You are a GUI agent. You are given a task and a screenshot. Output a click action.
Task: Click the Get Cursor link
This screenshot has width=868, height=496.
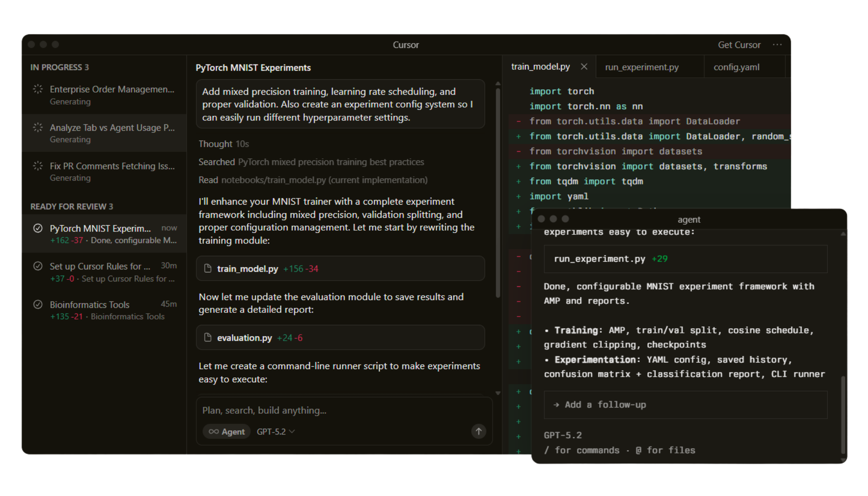click(739, 45)
